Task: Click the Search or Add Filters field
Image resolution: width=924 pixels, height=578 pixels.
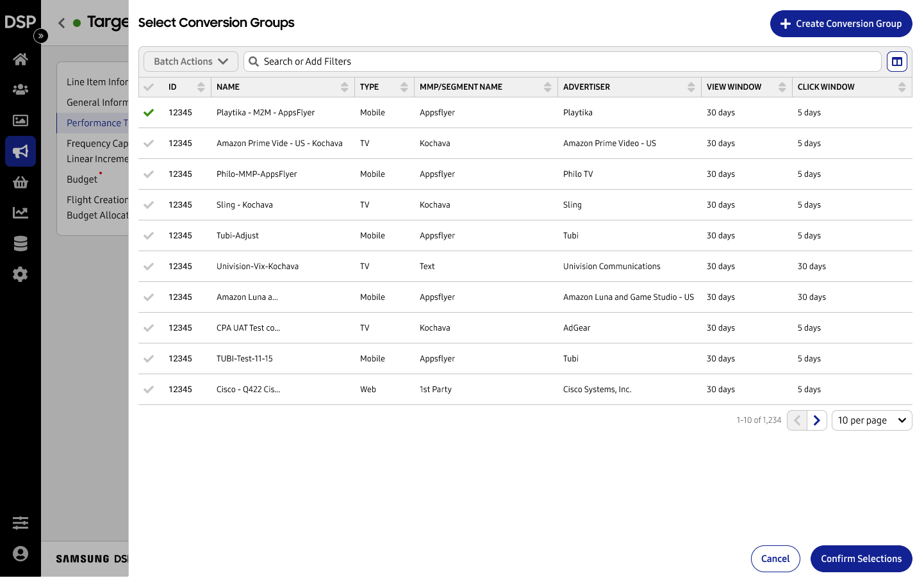Action: 563,62
